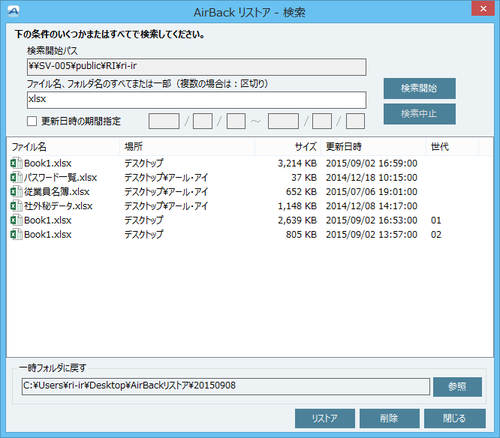Focus the file name search field containing xlsx
Screen dimensions: 500x438
197,100
